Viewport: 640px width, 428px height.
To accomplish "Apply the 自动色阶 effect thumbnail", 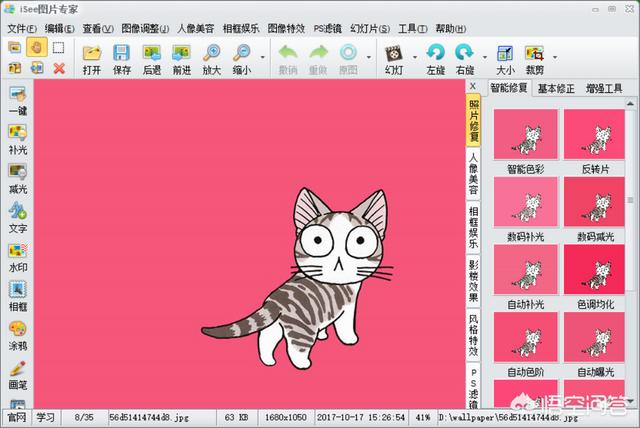I will 525,337.
